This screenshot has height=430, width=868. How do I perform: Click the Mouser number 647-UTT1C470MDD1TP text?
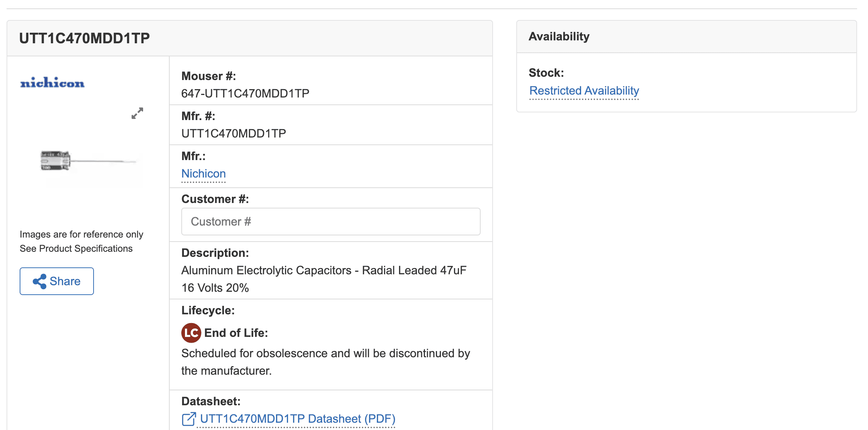(245, 93)
